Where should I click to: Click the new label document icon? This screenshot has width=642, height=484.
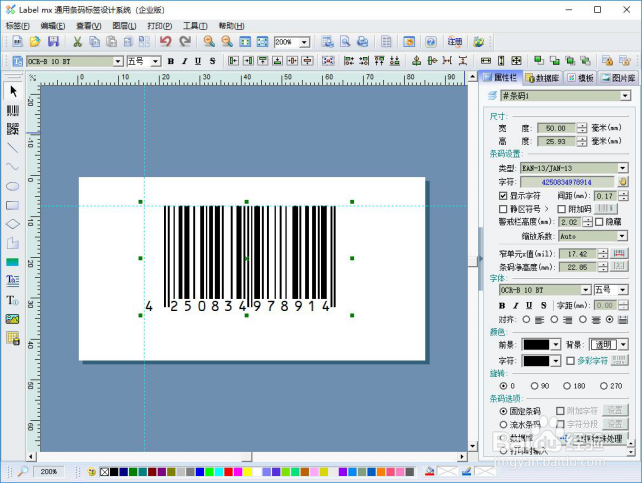[x=17, y=41]
